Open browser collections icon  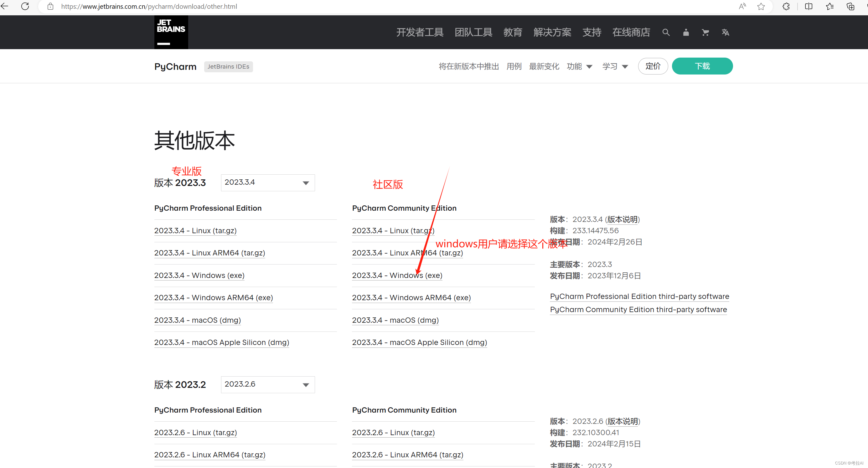point(850,6)
